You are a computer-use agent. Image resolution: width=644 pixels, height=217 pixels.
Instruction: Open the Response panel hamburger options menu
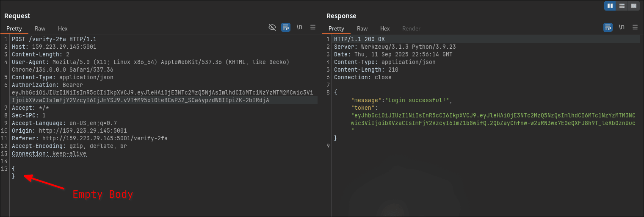point(635,27)
